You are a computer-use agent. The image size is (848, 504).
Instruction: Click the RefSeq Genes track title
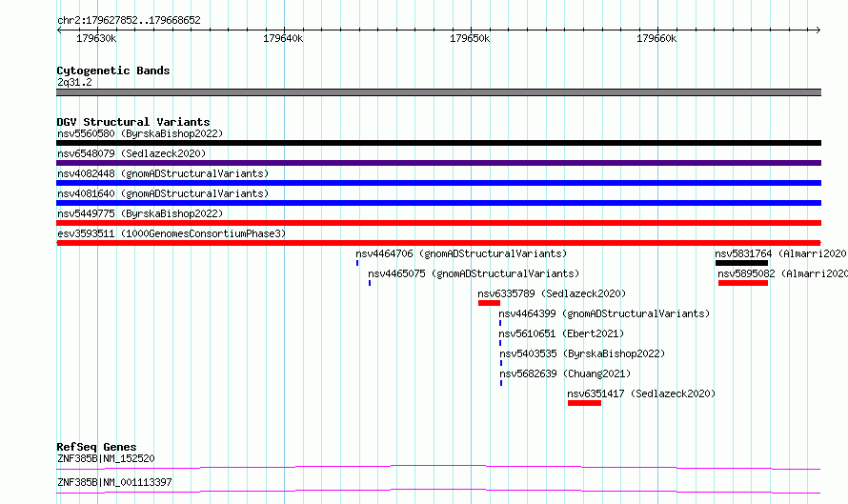(x=96, y=447)
